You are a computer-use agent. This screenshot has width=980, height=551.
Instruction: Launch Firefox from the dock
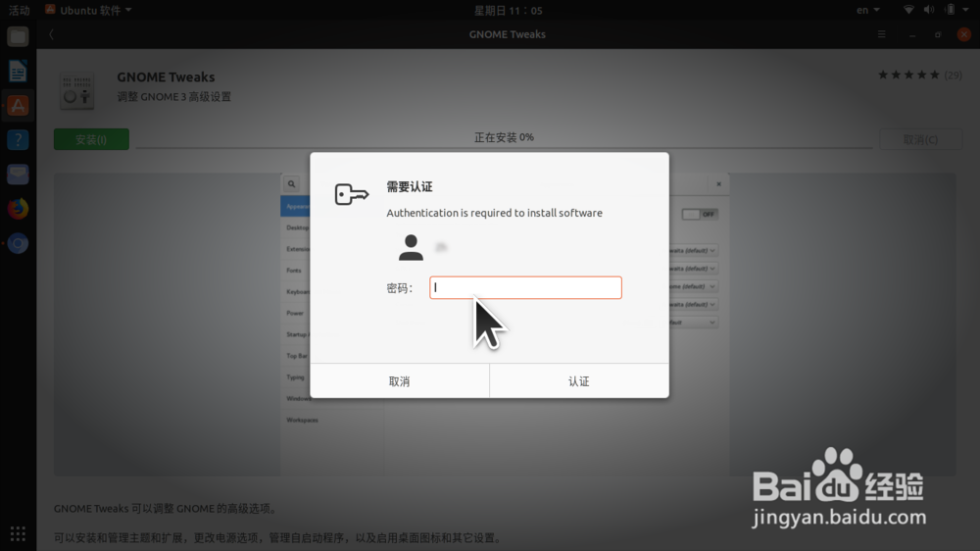18,208
